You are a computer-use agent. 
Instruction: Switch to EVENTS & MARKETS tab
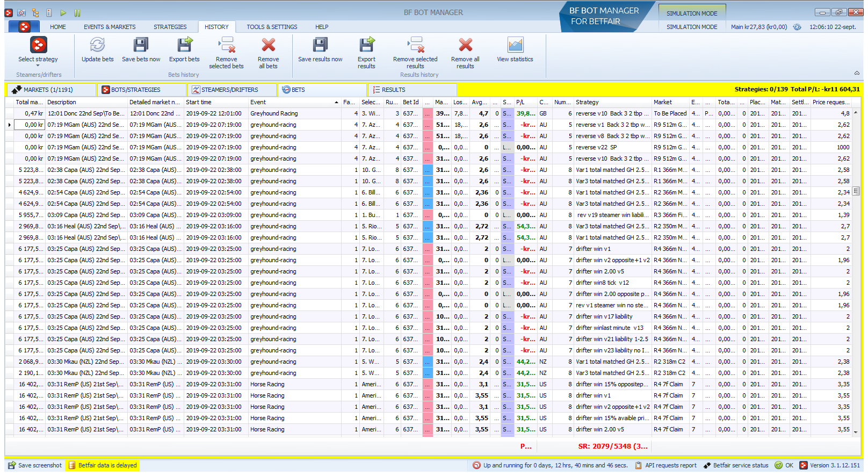pos(110,27)
